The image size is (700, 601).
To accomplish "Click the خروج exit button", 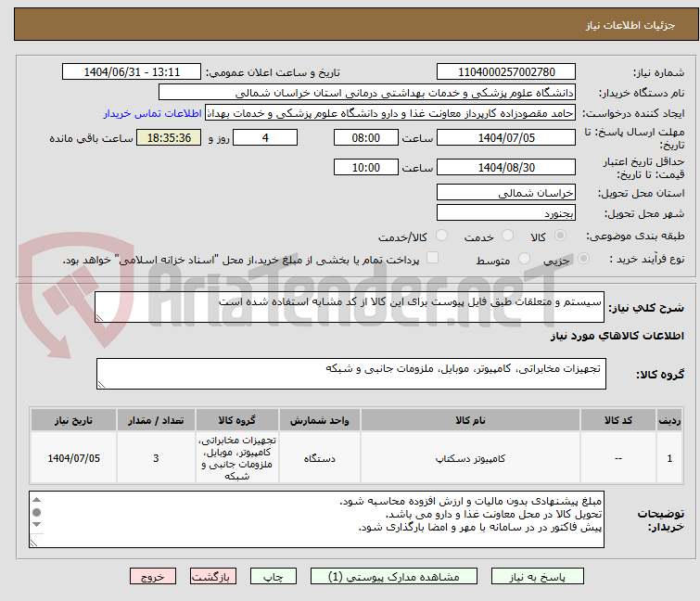I will click(x=153, y=577).
